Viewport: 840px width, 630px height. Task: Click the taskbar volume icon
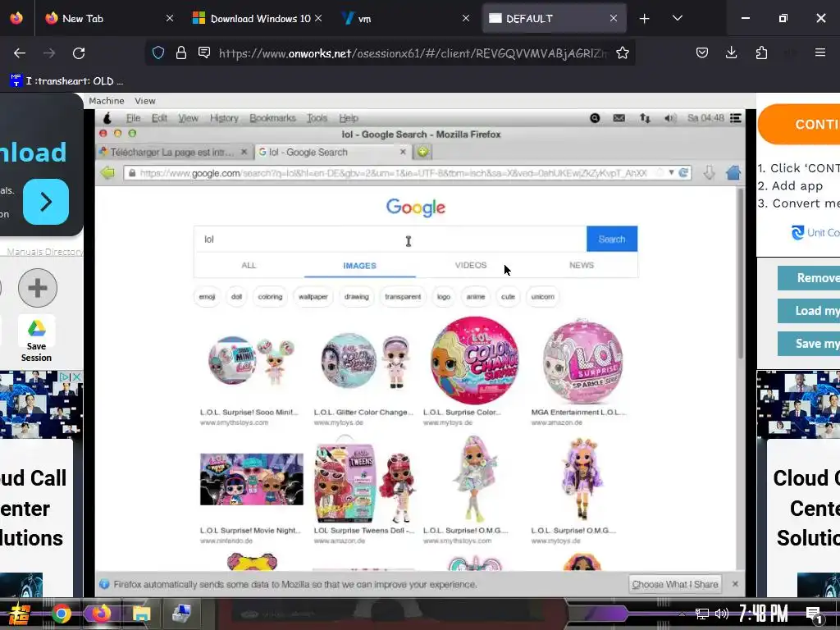tap(722, 614)
